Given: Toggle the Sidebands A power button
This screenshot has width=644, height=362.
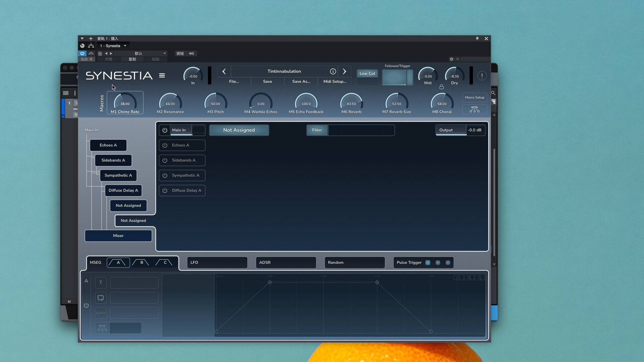Looking at the screenshot, I should 165,160.
